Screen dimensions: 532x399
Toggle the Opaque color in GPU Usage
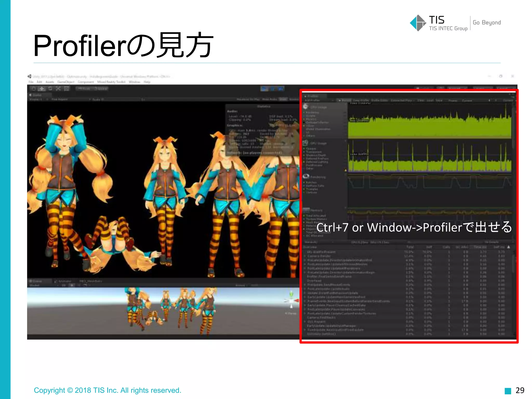point(304,149)
